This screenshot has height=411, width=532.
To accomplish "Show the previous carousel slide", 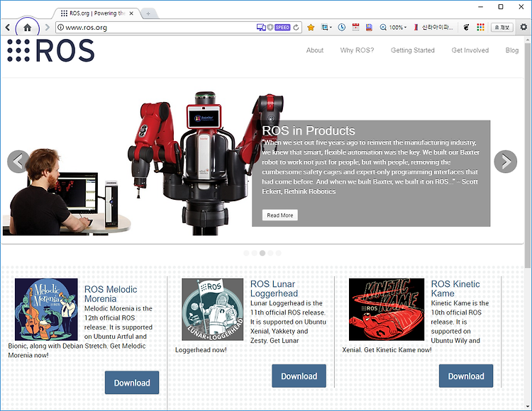I will click(x=18, y=162).
